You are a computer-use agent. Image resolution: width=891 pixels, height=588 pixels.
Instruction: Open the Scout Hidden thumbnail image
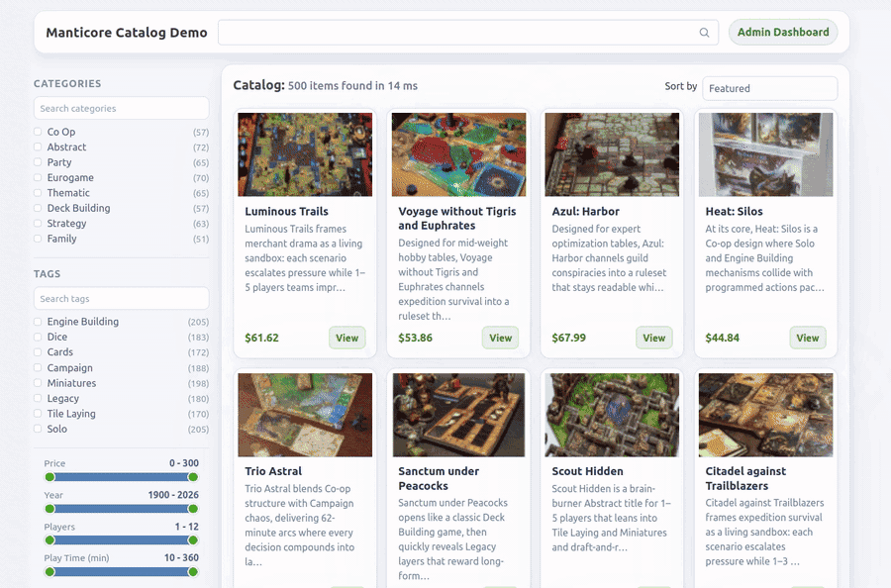(612, 415)
